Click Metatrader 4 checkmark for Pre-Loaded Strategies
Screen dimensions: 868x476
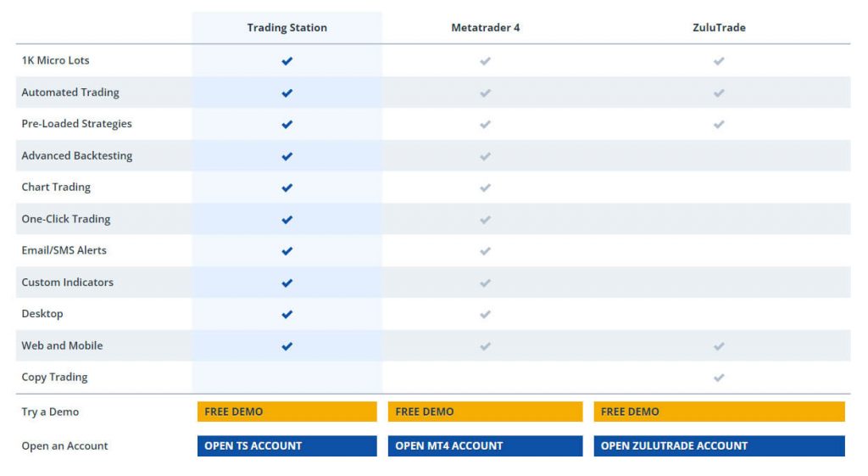[485, 125]
